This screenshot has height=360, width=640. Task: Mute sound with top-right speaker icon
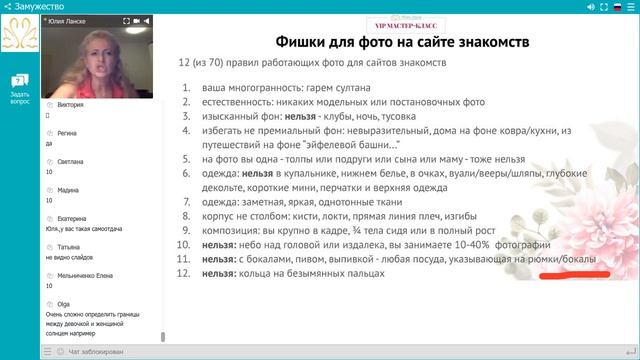(x=591, y=7)
